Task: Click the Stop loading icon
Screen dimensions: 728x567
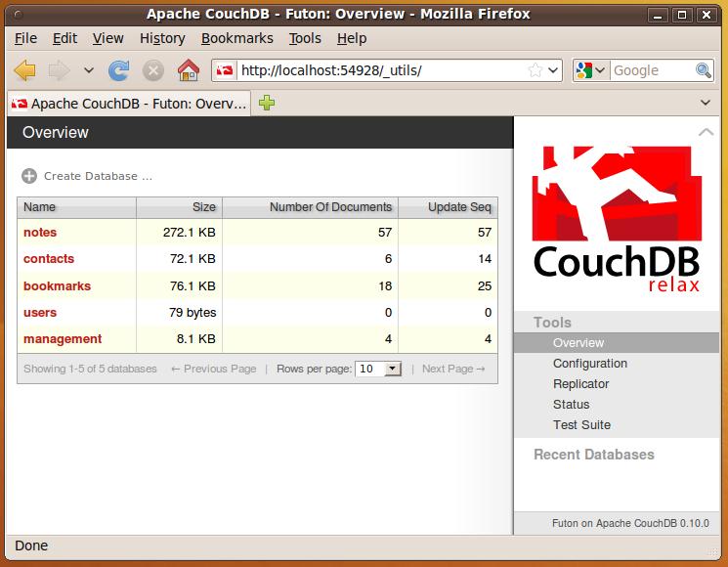Action: tap(153, 70)
